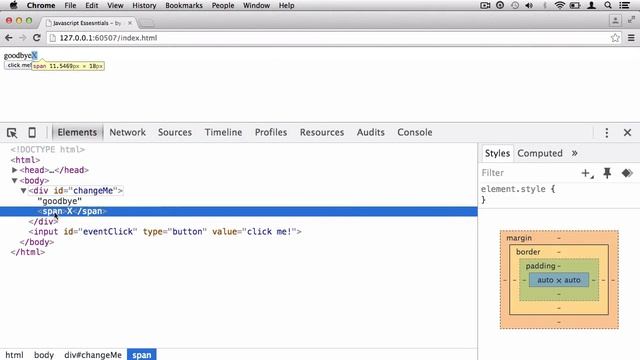Open the Chrome menu bar item

(41, 5)
